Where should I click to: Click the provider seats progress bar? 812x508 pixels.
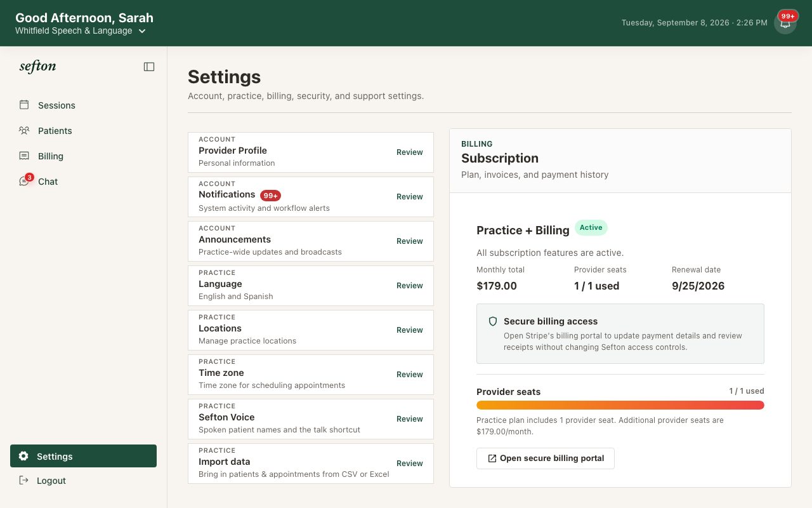(x=620, y=405)
